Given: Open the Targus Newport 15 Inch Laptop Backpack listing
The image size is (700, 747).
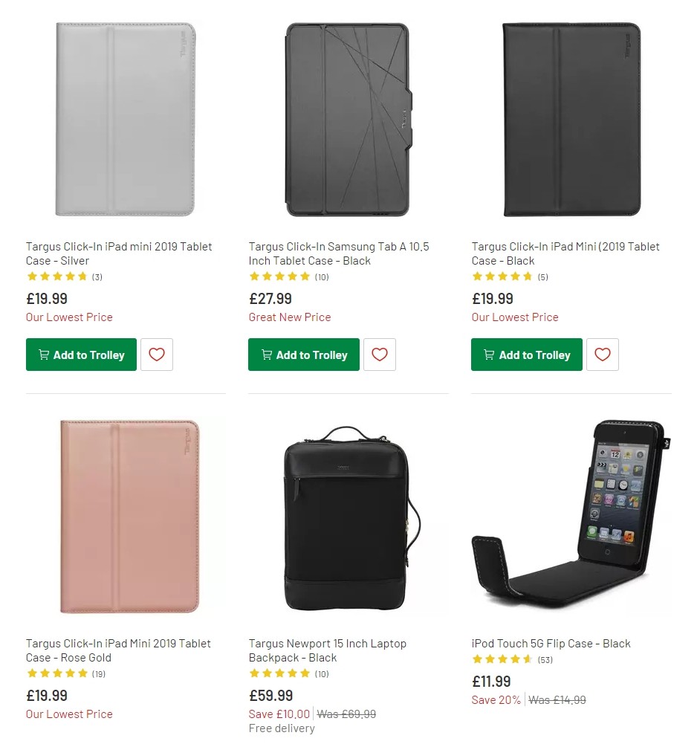Looking at the screenshot, I should click(328, 650).
